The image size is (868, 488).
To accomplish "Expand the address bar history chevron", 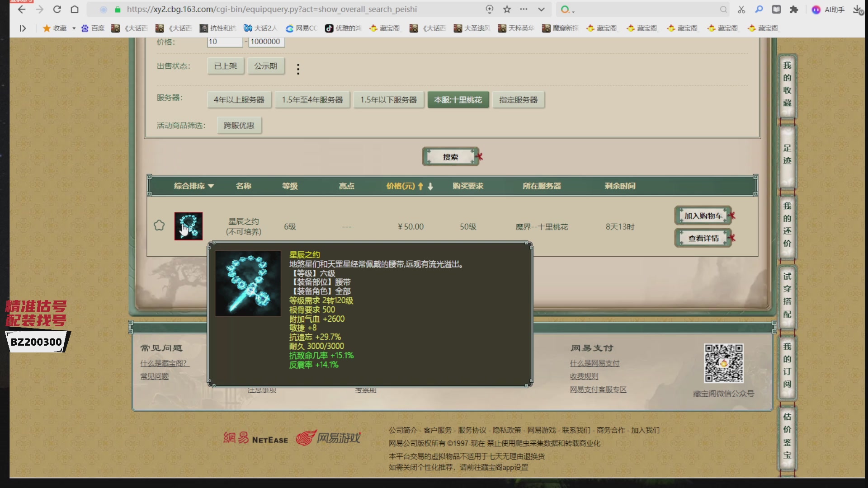I will (x=541, y=9).
